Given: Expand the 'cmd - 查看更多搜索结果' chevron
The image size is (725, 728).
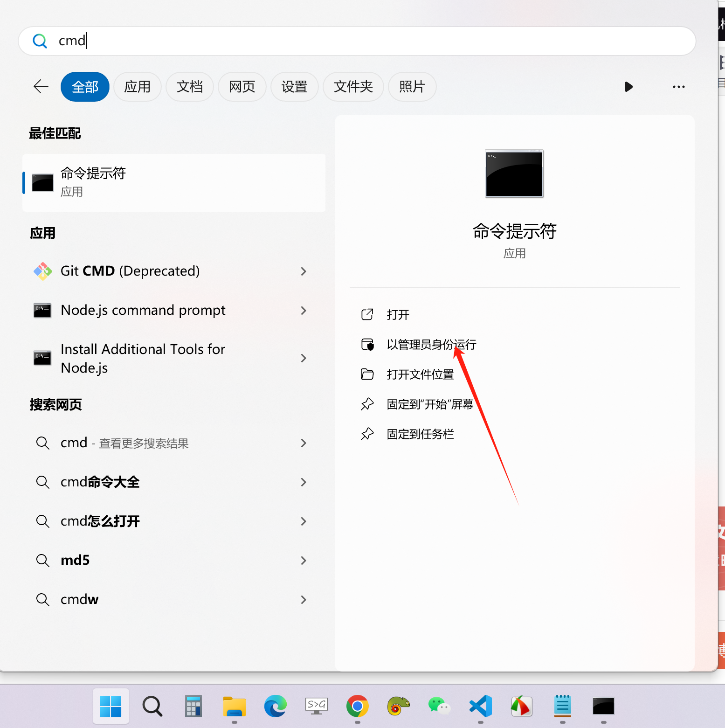Looking at the screenshot, I should [304, 443].
